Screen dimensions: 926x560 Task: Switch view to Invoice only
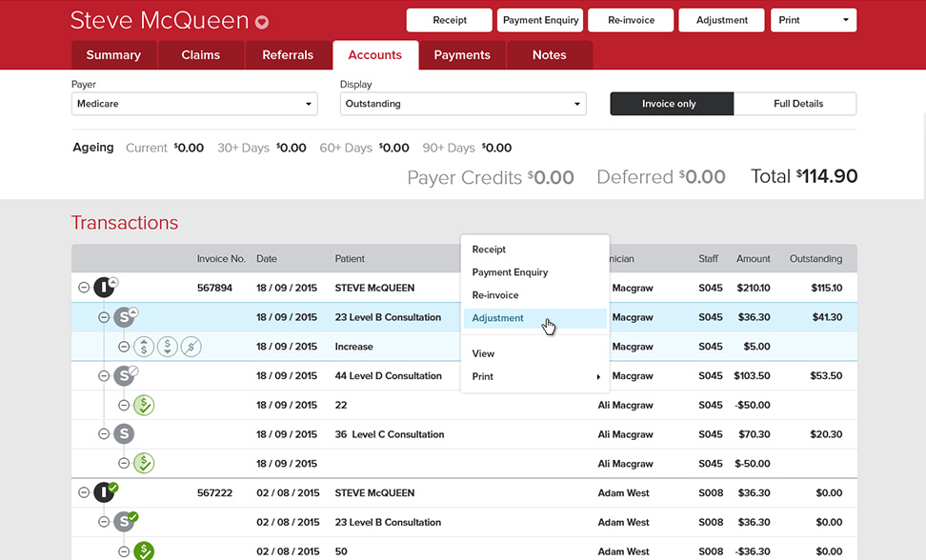671,104
